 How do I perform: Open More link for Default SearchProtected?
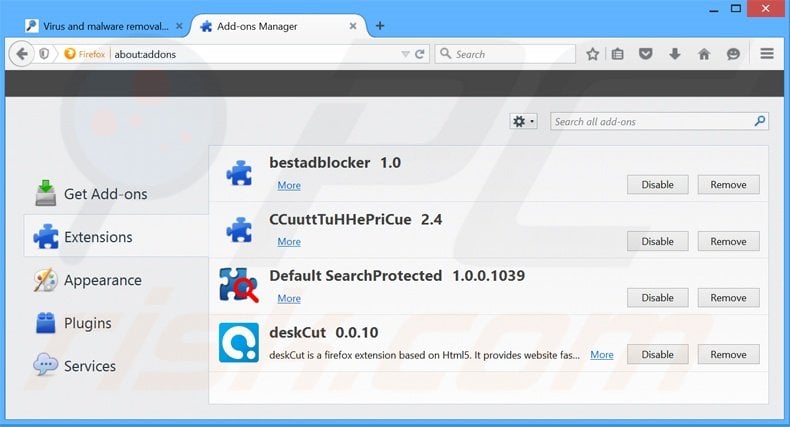289,299
